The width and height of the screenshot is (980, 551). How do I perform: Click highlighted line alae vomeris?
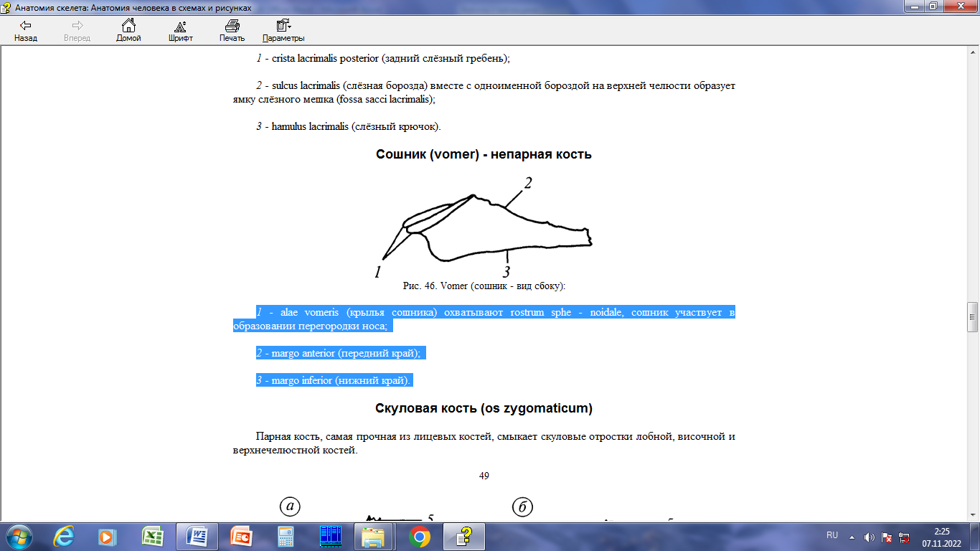[x=484, y=319]
